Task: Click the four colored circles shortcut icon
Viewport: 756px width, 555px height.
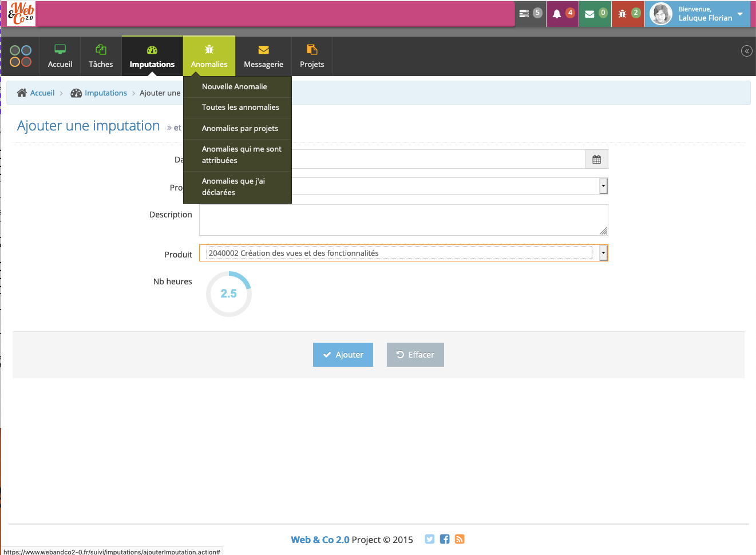Action: tap(21, 56)
